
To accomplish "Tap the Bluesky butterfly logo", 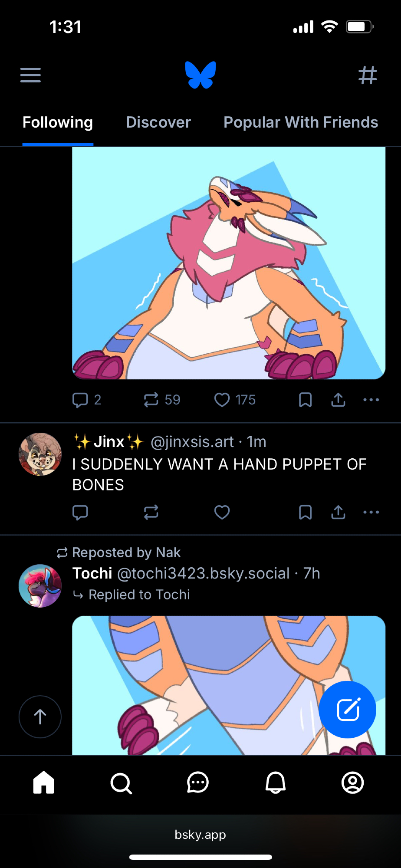I will click(x=200, y=75).
